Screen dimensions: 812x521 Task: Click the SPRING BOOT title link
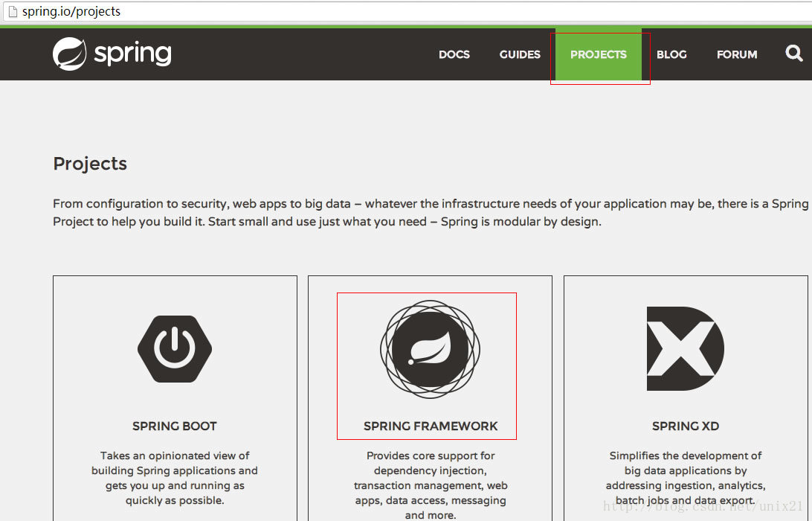[175, 426]
